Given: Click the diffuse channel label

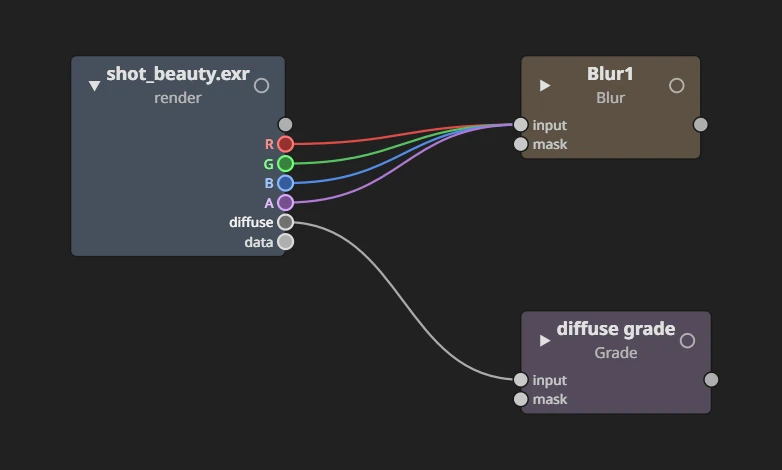Looking at the screenshot, I should [251, 222].
